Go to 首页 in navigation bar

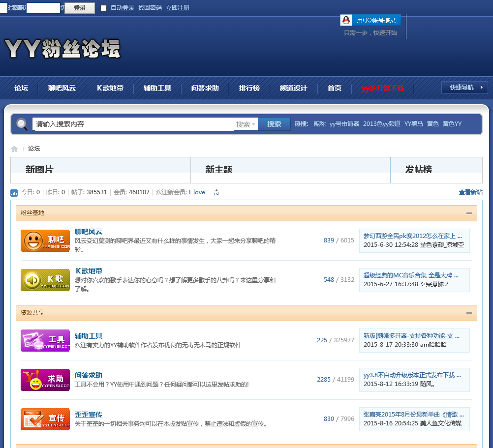335,88
